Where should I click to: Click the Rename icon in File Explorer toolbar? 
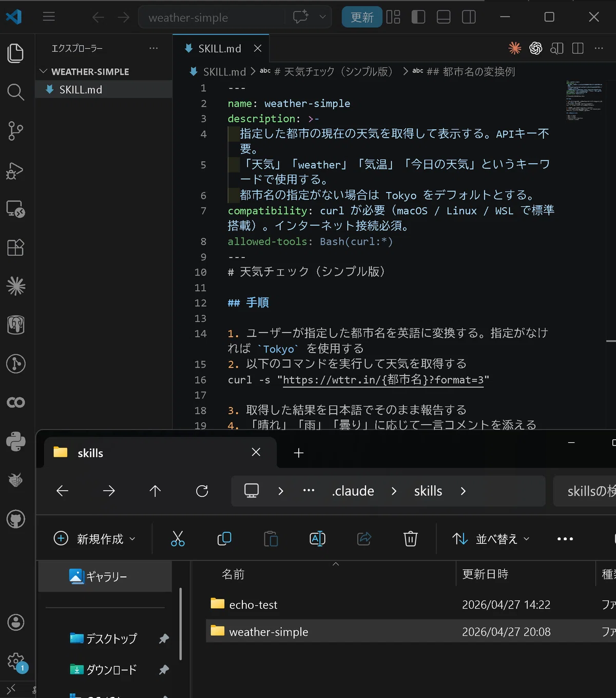pos(318,539)
